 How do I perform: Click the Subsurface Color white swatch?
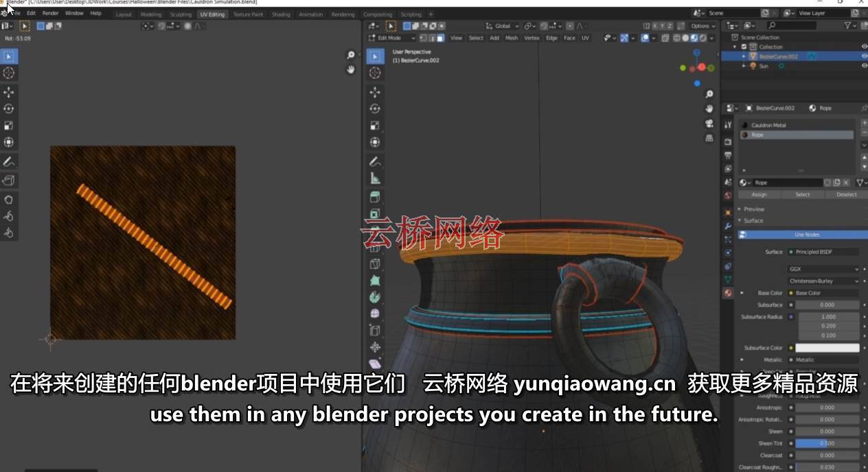(827, 348)
